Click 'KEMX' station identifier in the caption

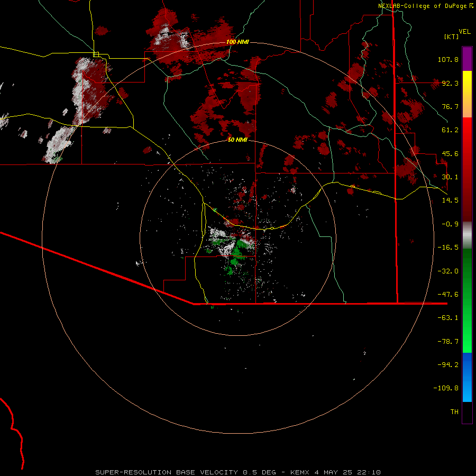coord(300,472)
